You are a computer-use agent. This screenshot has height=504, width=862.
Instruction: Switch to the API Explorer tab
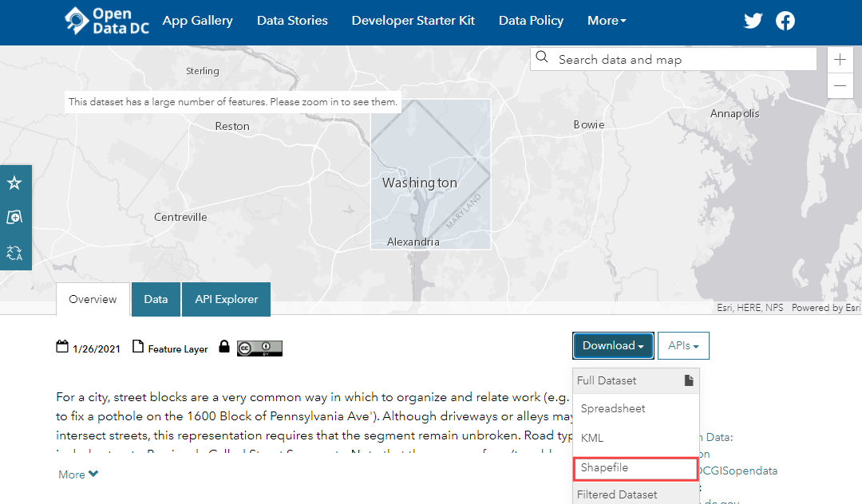227,299
